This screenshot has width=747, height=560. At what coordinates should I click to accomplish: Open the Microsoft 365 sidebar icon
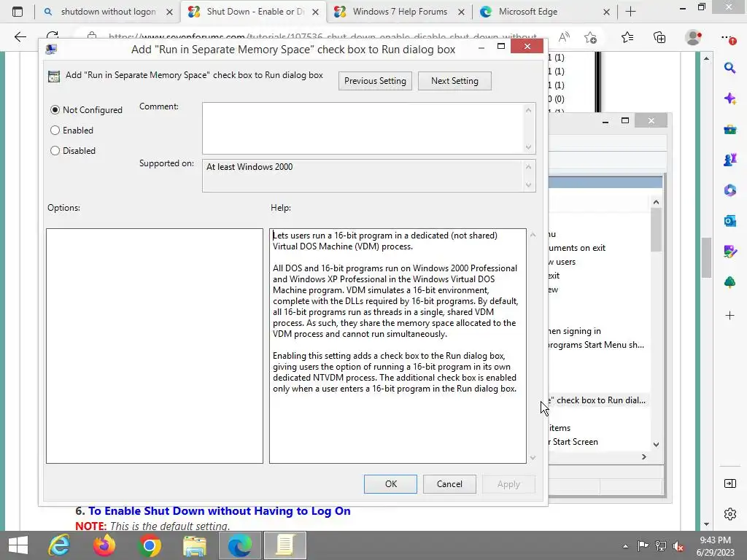coord(729,190)
